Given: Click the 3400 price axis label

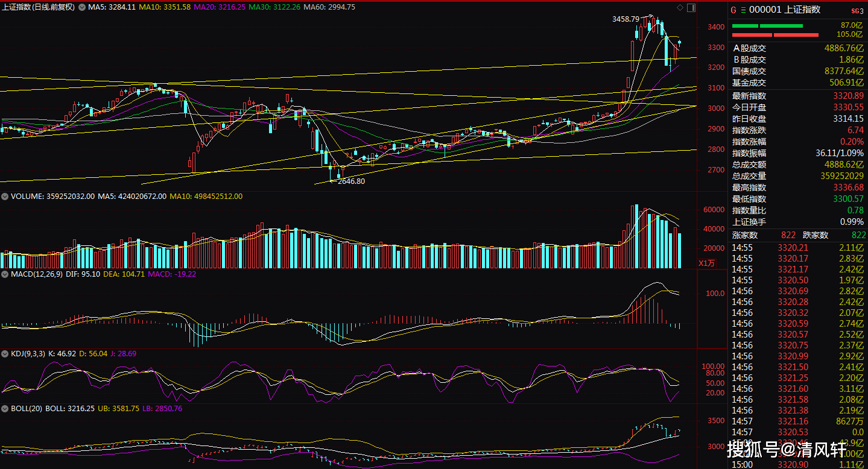Looking at the screenshot, I should (x=716, y=27).
